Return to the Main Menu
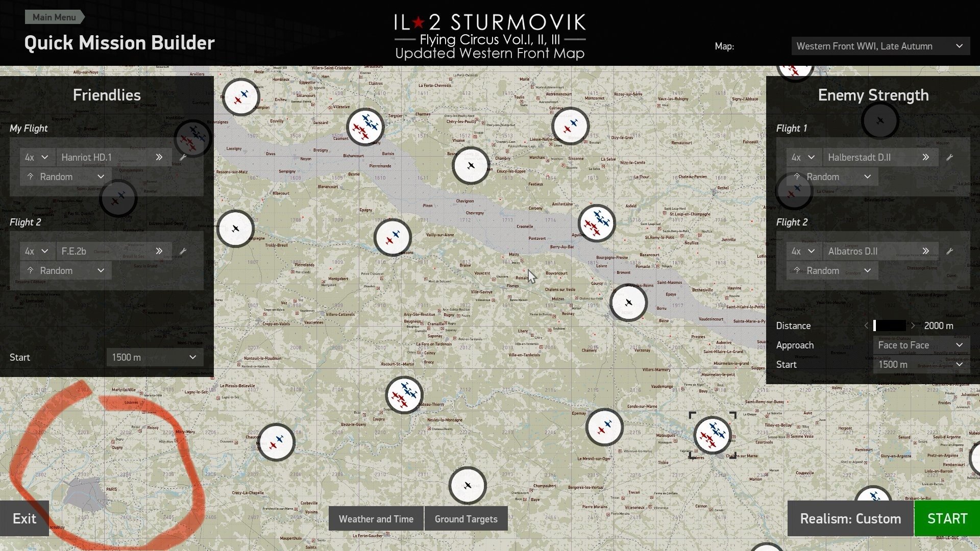The width and height of the screenshot is (980, 551). tap(54, 17)
